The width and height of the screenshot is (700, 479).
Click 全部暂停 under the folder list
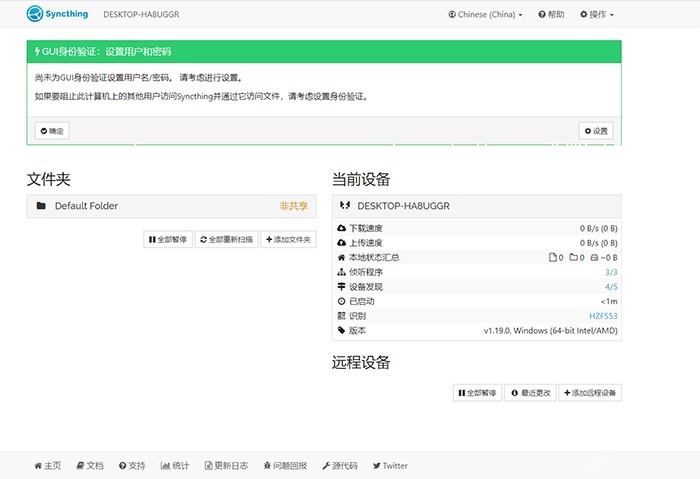[168, 239]
